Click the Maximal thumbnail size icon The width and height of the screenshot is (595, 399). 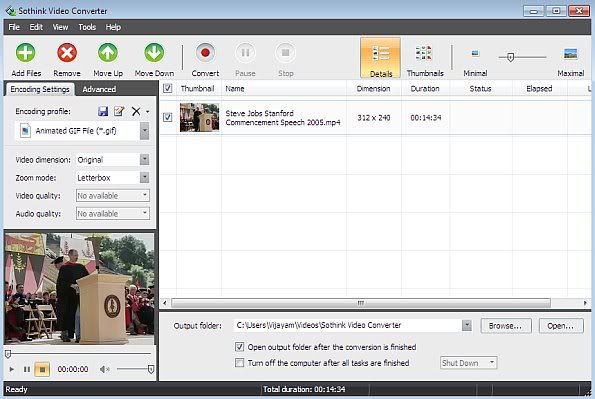570,53
